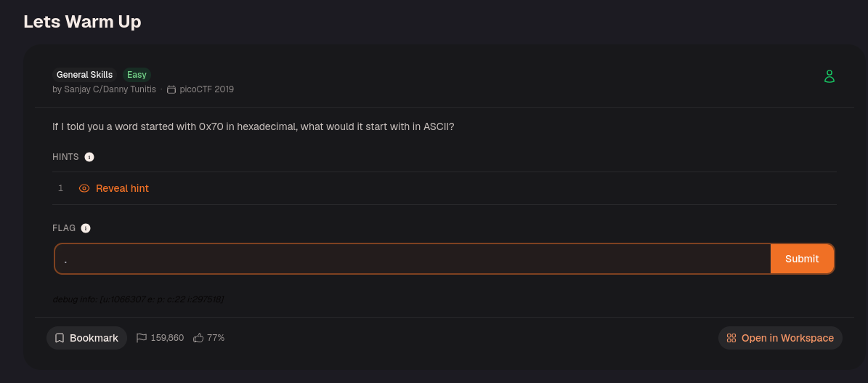Click author name Sanjay C/Danny Tunitis
The image size is (868, 383).
[x=104, y=89]
